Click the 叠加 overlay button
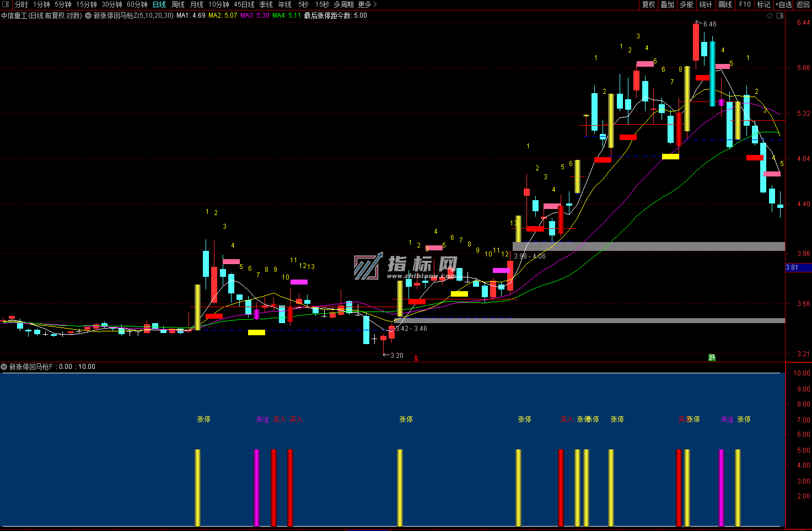 pos(668,4)
